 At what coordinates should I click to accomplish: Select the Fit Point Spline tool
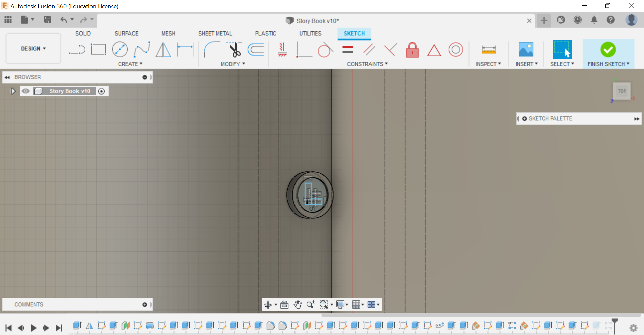point(142,50)
